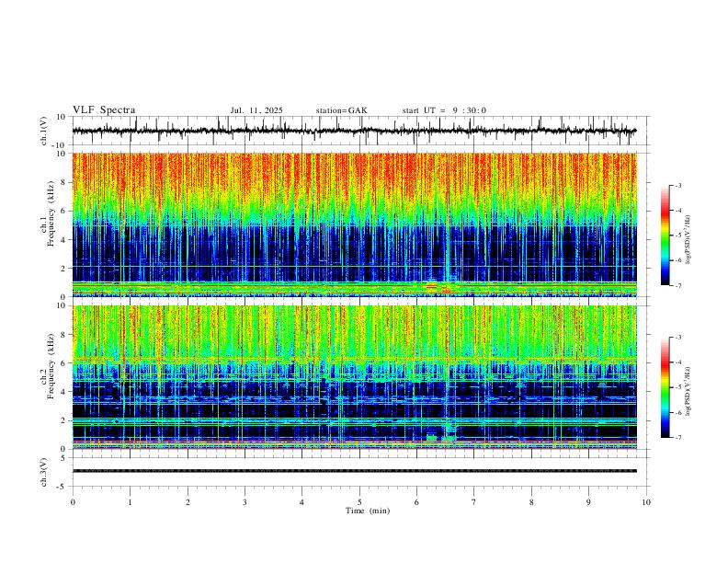Click the ch.1 spectrogram panel
The image size is (728, 563).
[x=354, y=224]
